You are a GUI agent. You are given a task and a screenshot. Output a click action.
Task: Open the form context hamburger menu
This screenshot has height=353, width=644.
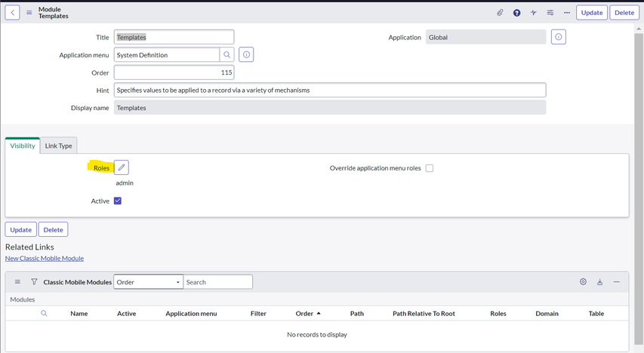29,13
